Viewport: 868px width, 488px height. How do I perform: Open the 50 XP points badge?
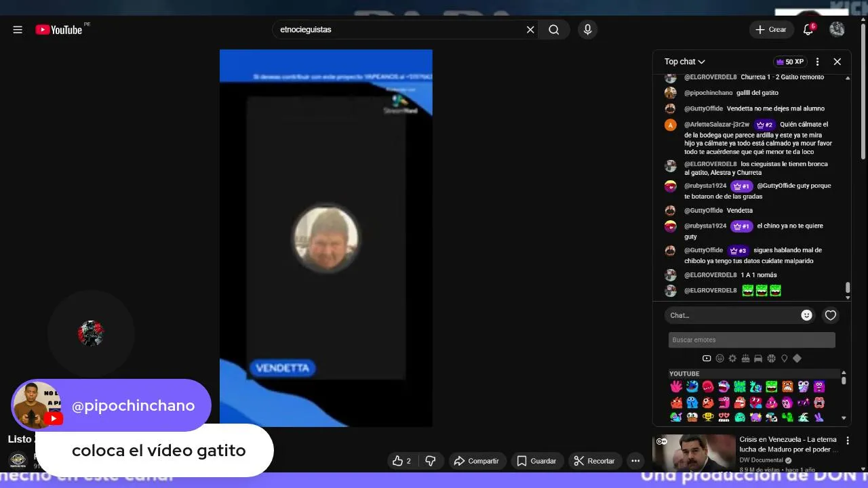[x=790, y=62]
